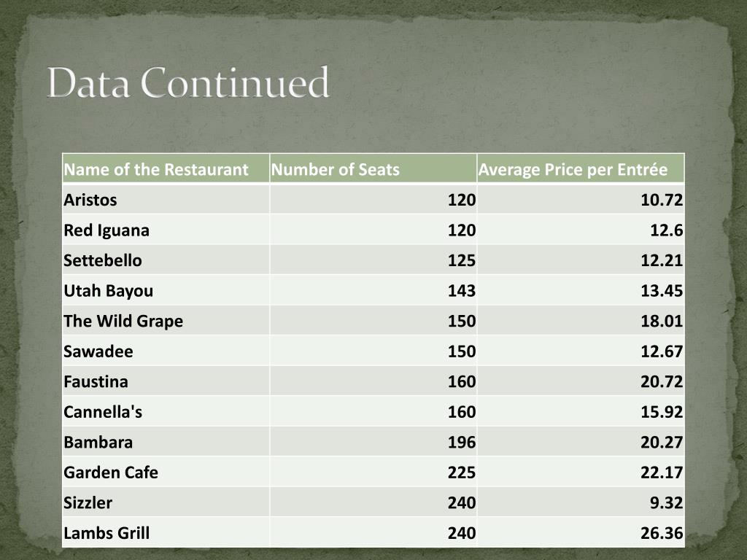
Task: Click the 9.32 price for Sizzler
Action: 666,502
